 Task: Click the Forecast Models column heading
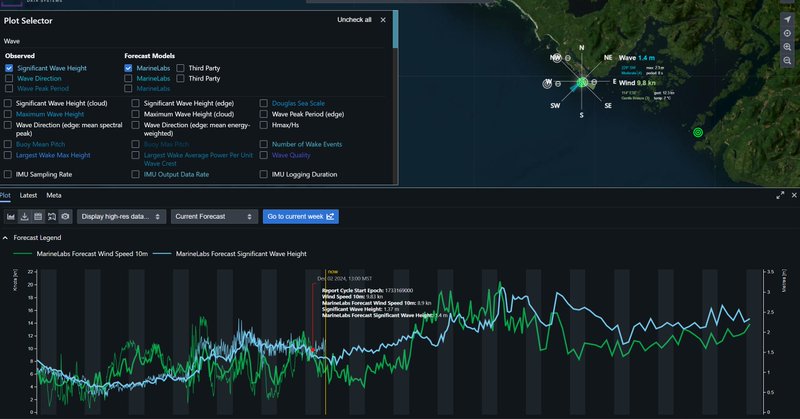149,56
